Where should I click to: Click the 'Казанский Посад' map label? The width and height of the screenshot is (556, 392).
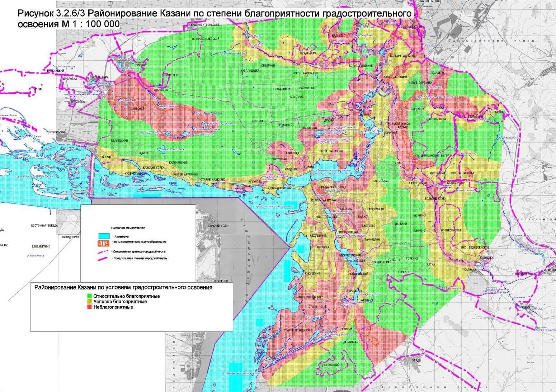(x=333, y=188)
